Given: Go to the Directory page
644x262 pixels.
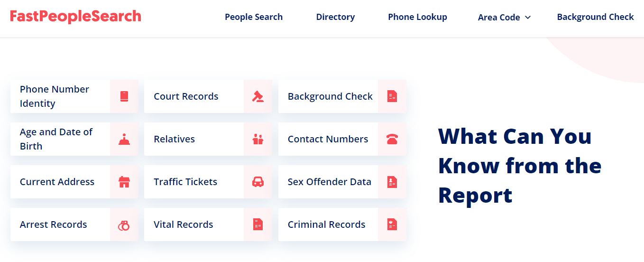Looking at the screenshot, I should pos(335,17).
